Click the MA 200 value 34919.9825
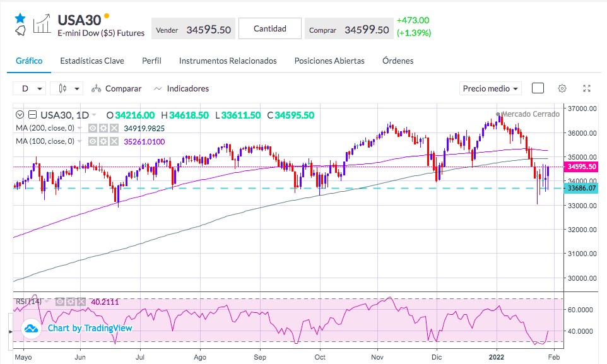The image size is (607, 364). click(x=144, y=129)
